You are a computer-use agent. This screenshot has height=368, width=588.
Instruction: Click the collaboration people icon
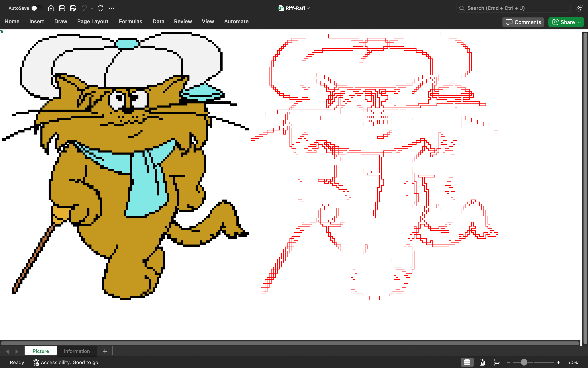580,8
